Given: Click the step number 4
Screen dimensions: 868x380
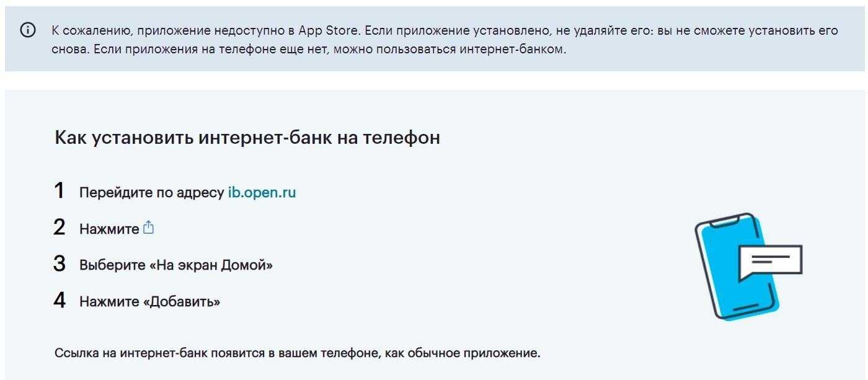Looking at the screenshot, I should click(60, 301).
